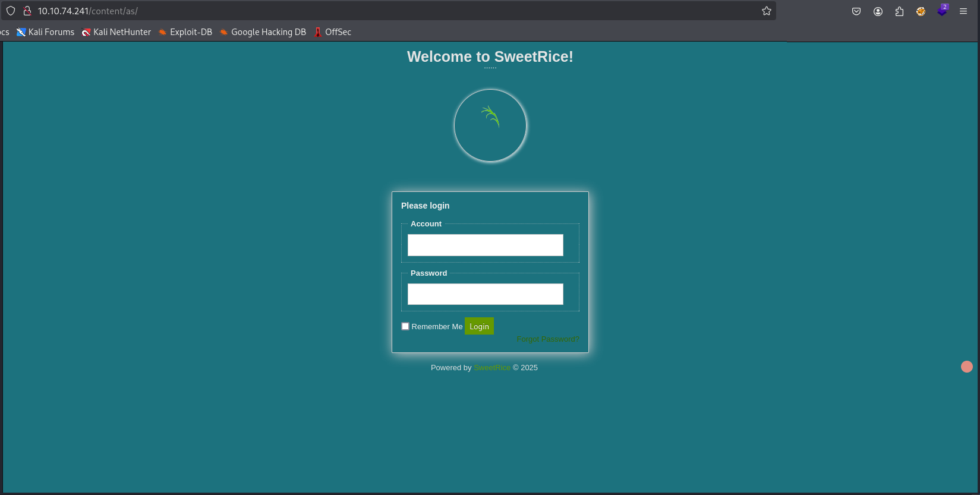Screen dimensions: 980x495
Task: Open the Extensions puzzle-piece icon
Action: click(899, 11)
